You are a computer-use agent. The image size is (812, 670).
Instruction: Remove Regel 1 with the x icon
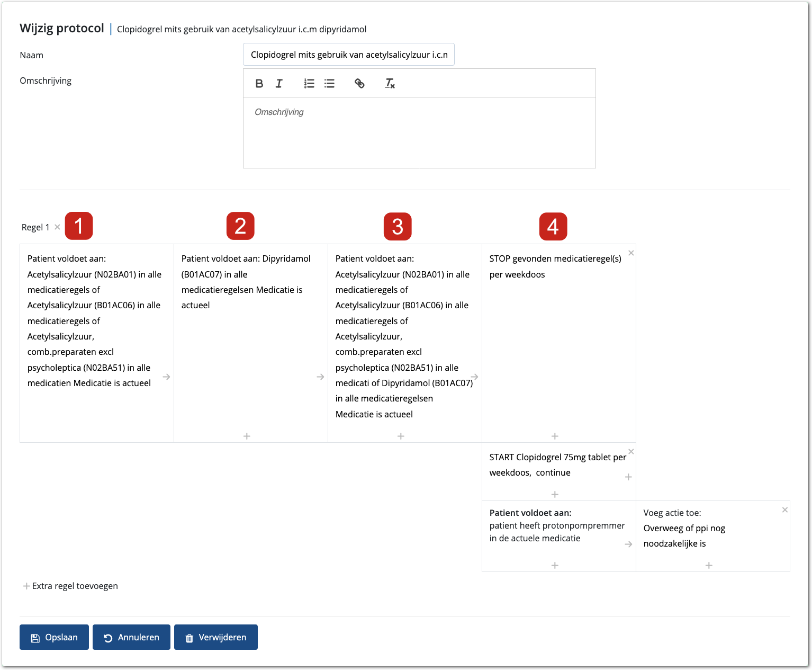pyautogui.click(x=57, y=227)
